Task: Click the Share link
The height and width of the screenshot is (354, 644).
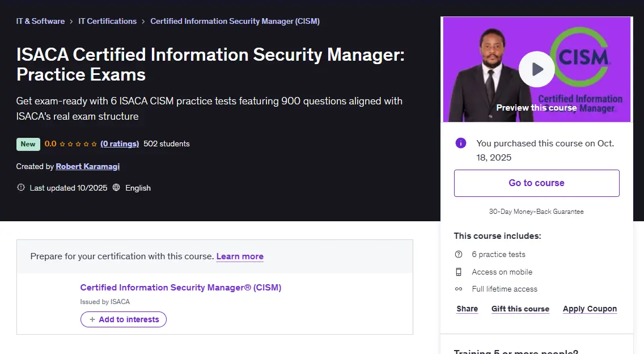Action: [467, 309]
